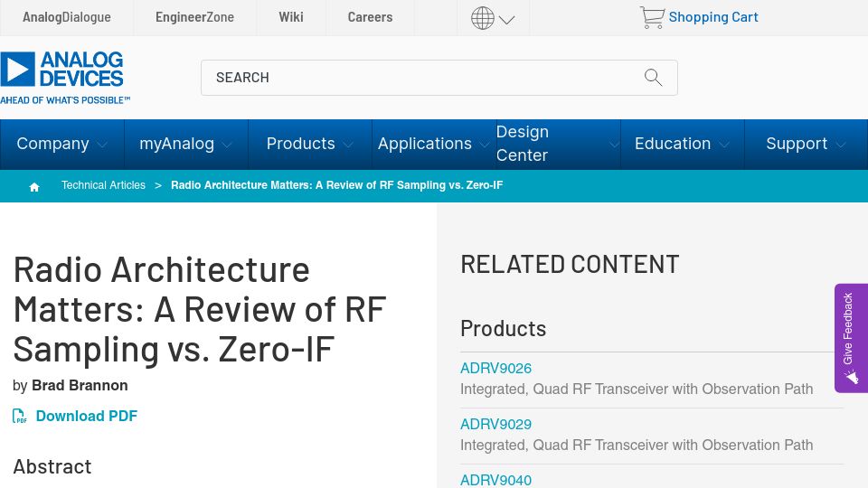Open the Design Center menu
This screenshot has width=868, height=488.
[x=522, y=144]
